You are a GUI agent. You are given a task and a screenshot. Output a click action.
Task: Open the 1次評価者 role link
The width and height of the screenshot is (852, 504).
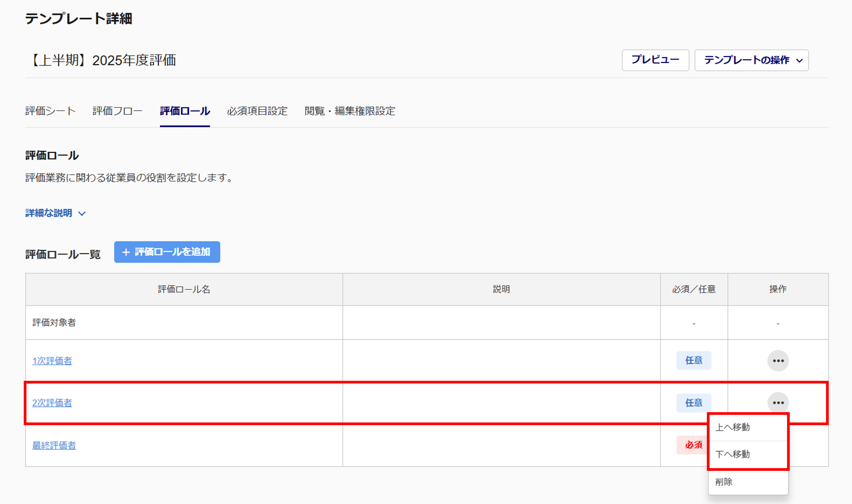tap(52, 361)
